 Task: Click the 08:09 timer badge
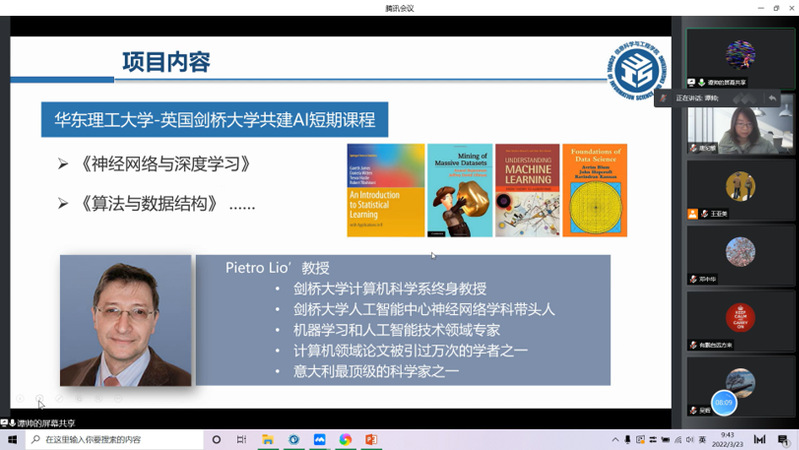722,402
